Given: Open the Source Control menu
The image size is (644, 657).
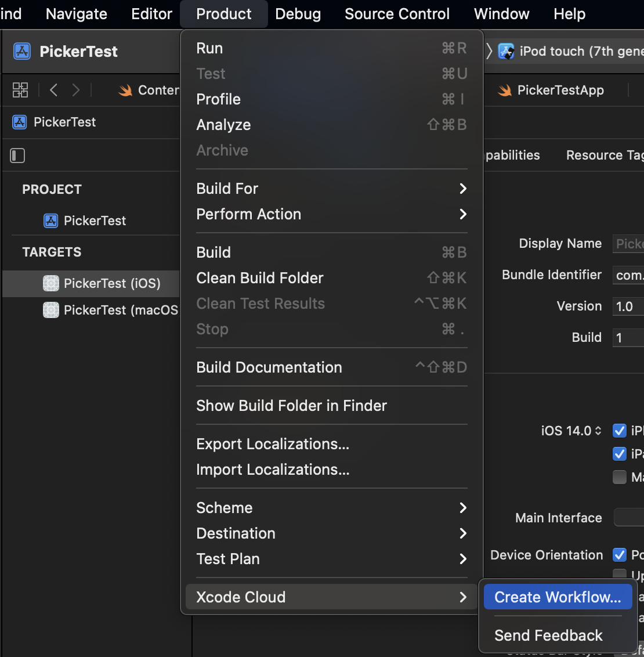Looking at the screenshot, I should click(x=397, y=14).
